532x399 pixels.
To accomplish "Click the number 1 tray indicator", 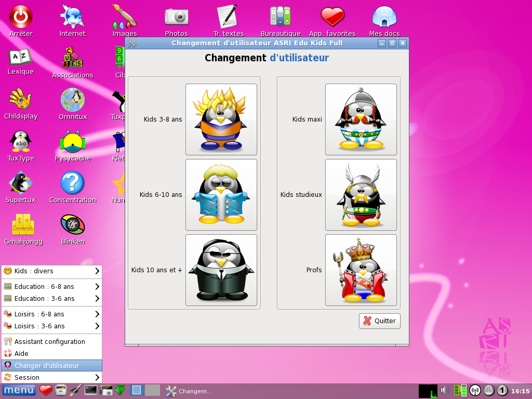I will (x=502, y=391).
